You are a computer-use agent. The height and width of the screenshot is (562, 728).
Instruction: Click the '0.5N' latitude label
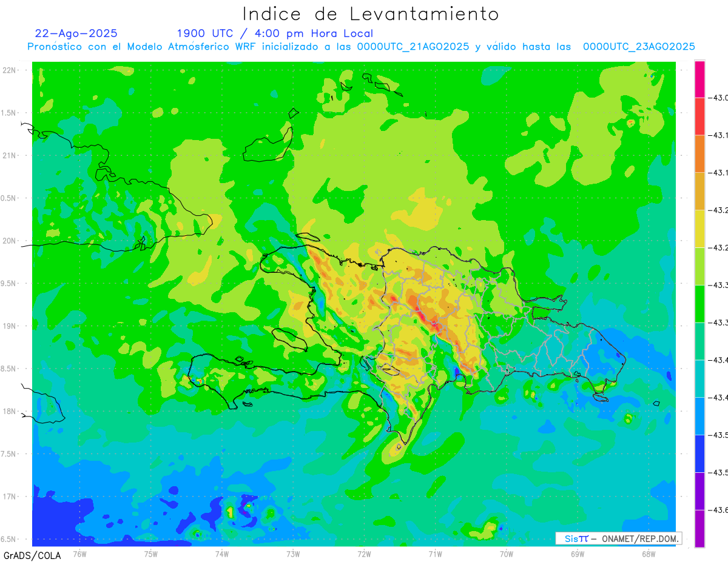[x=8, y=198]
